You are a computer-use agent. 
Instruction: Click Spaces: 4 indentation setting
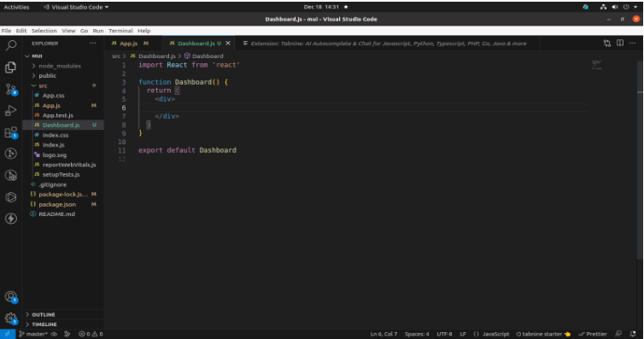pyautogui.click(x=417, y=334)
